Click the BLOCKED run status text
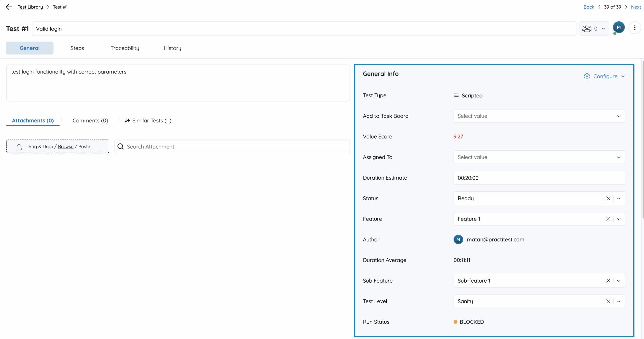This screenshot has width=644, height=339. pos(472,322)
